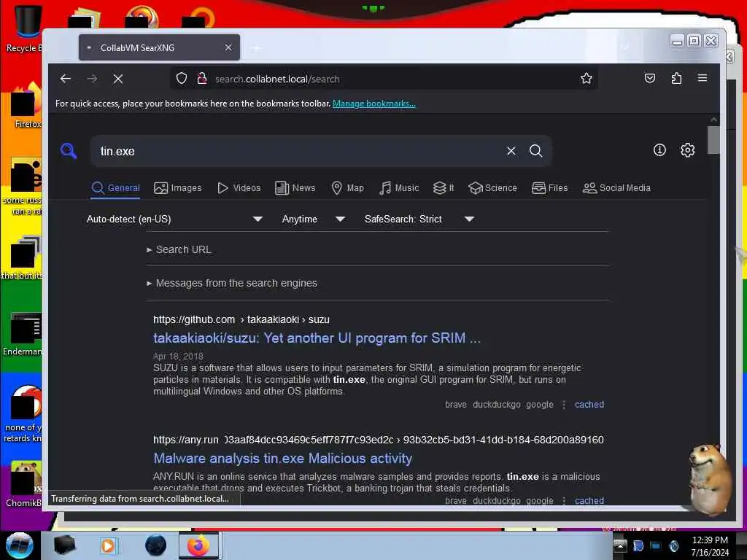This screenshot has height=560, width=747.
Task: Open the volume tray icon
Action: 673,545
